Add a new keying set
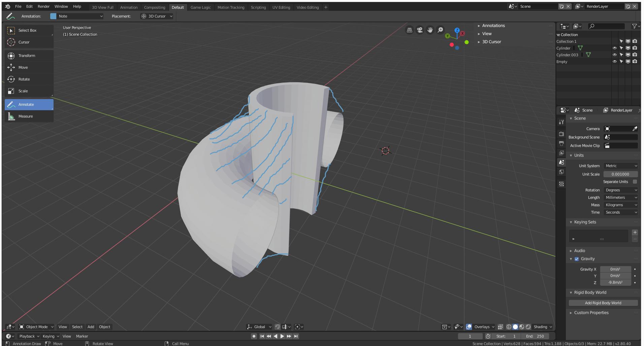This screenshot has width=644, height=346. 635,232
